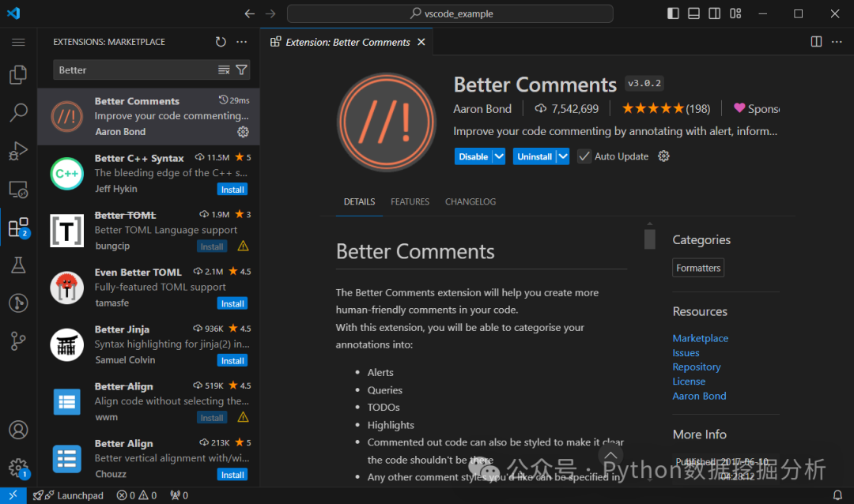
Task: Click warning icon on Better TOML row
Action: click(x=243, y=246)
